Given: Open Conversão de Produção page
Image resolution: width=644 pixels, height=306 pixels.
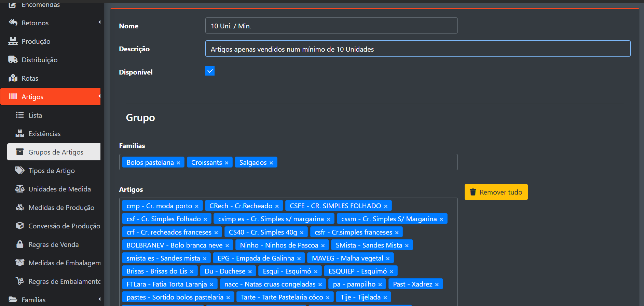Looking at the screenshot, I should (64, 226).
